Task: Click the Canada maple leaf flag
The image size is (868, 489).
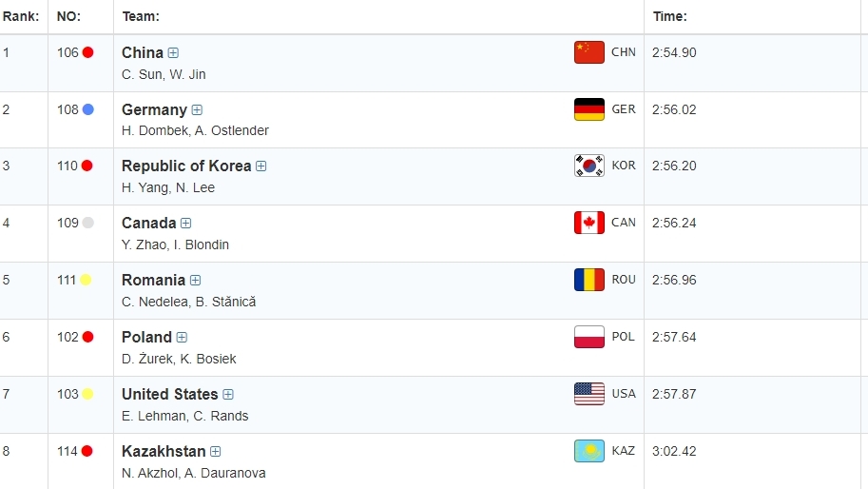Action: [x=589, y=223]
